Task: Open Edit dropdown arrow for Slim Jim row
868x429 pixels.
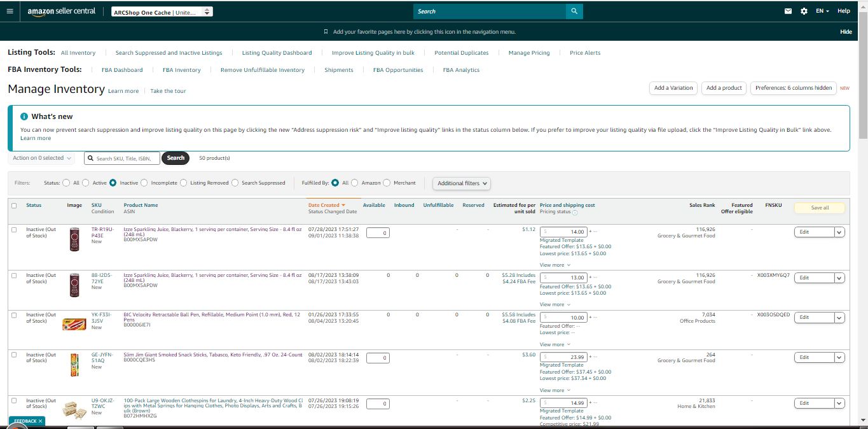Action: point(839,358)
